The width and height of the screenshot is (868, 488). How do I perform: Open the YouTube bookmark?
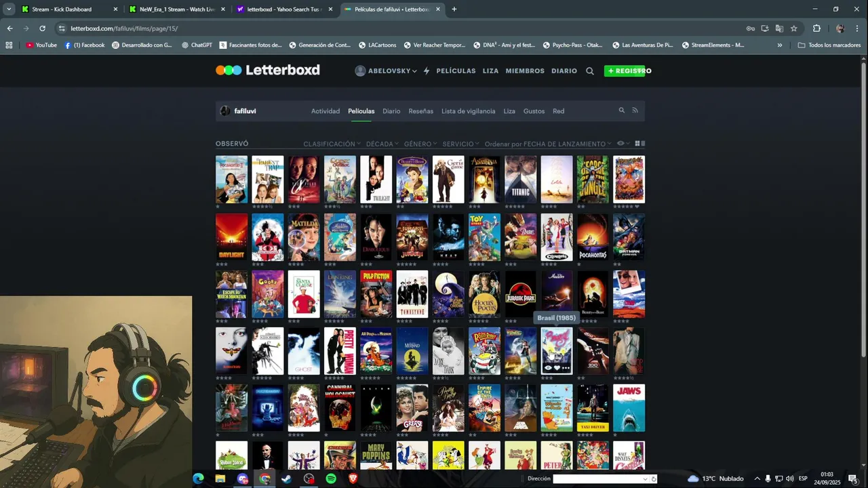[41, 45]
